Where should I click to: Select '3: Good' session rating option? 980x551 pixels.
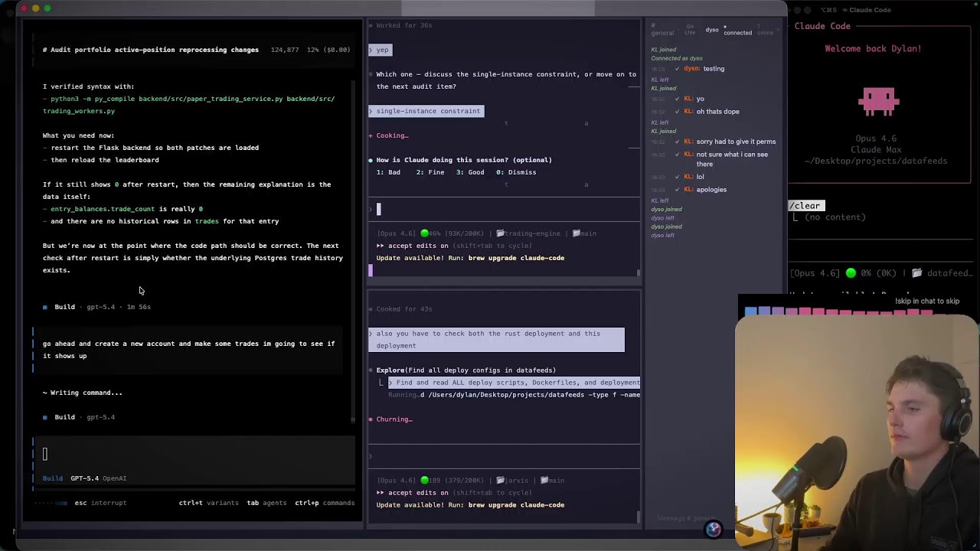[x=470, y=172]
